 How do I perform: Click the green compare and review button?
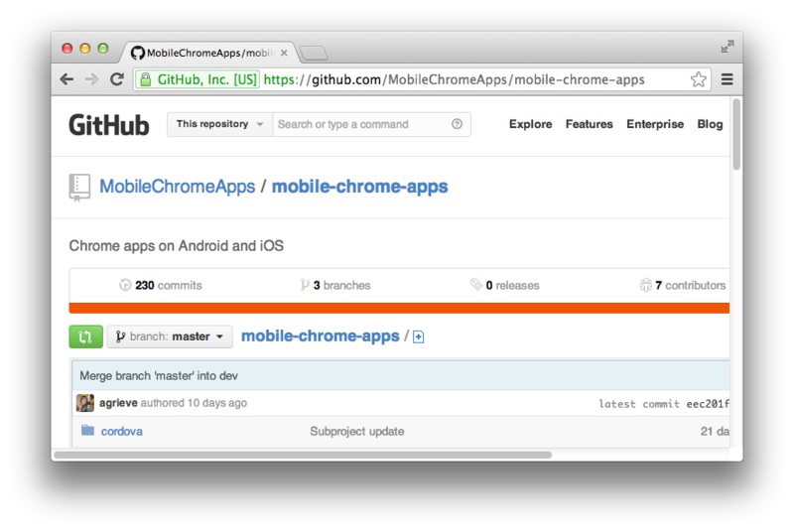[x=85, y=336]
